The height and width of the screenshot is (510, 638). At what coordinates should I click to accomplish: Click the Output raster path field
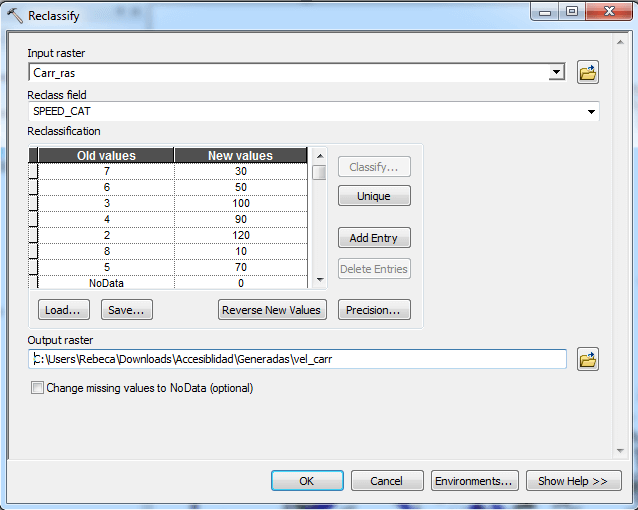297,359
